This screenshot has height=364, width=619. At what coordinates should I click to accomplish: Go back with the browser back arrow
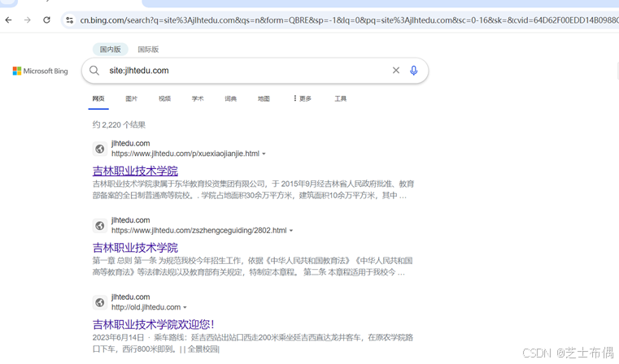coord(9,20)
